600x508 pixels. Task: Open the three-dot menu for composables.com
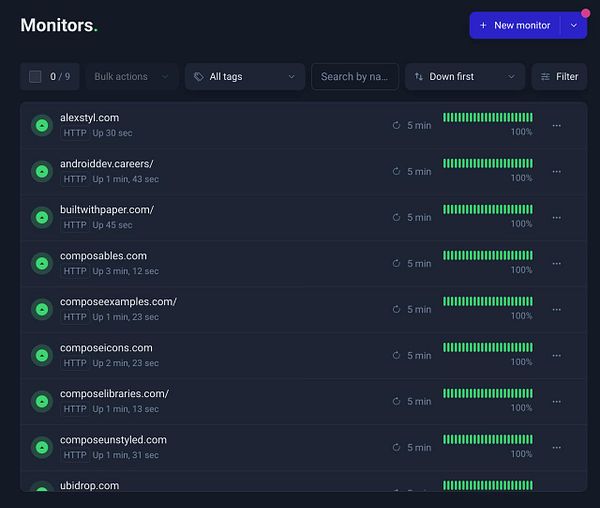(x=556, y=263)
